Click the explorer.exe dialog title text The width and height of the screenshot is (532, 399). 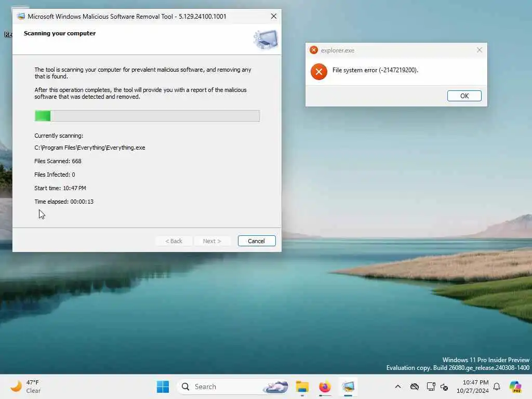pyautogui.click(x=338, y=50)
